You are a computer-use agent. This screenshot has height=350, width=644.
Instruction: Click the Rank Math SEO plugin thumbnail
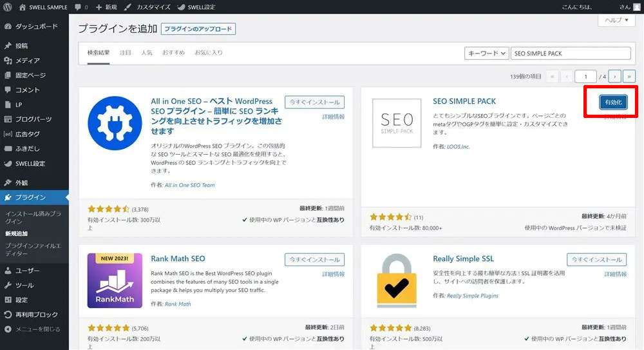pos(115,280)
